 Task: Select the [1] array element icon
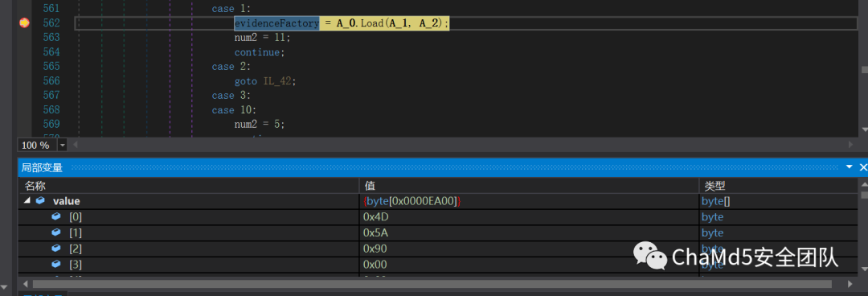point(56,232)
